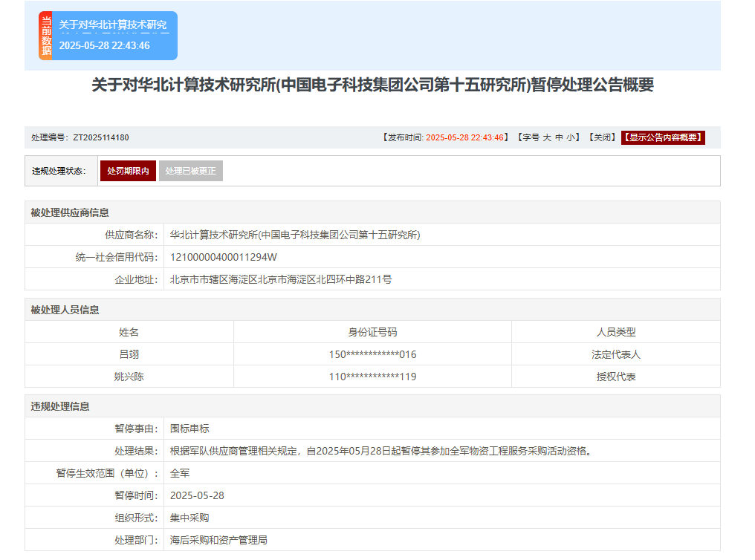Click the 身份证号码 column header
Viewport: 755px width, 560px height.
[373, 332]
